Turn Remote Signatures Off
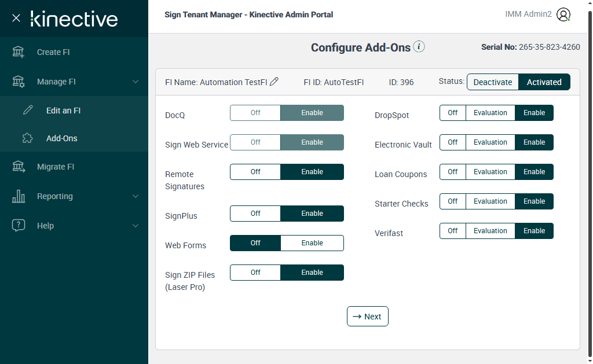 click(255, 172)
